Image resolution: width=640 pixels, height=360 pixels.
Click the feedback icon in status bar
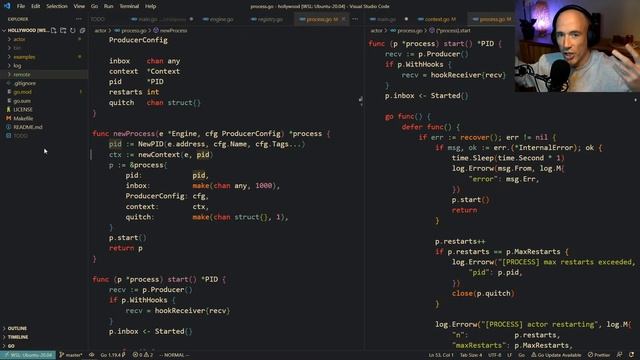click(x=619, y=355)
